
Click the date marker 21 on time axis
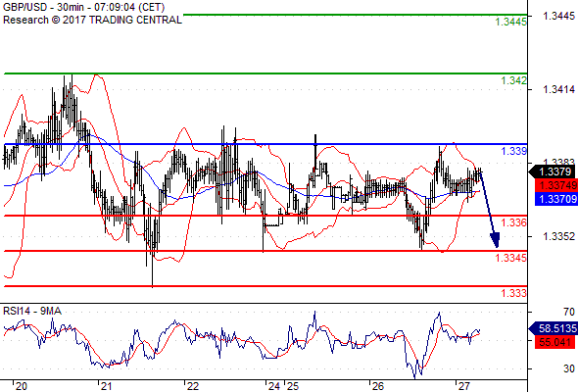(x=106, y=386)
